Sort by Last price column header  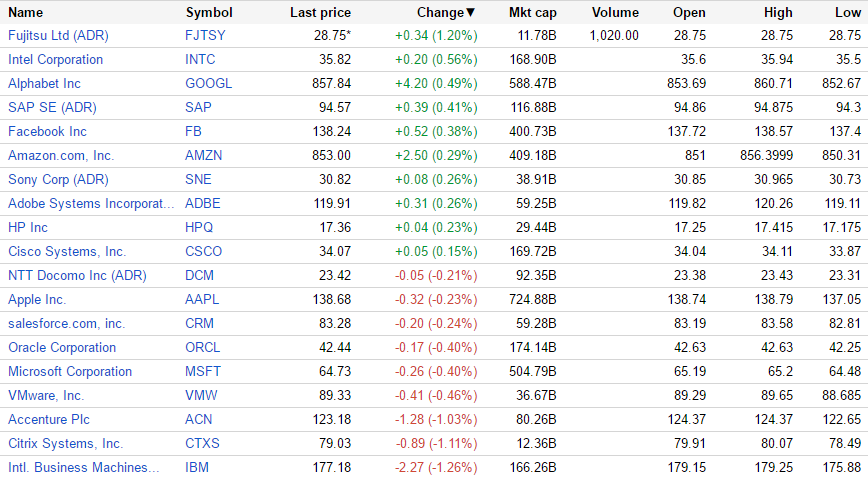click(320, 13)
